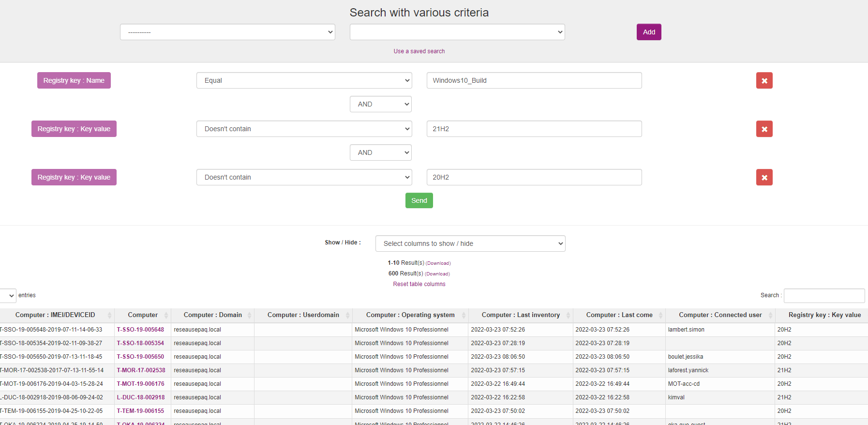Open computer T-SSO-19-005650 link
The width and height of the screenshot is (868, 425).
click(140, 357)
